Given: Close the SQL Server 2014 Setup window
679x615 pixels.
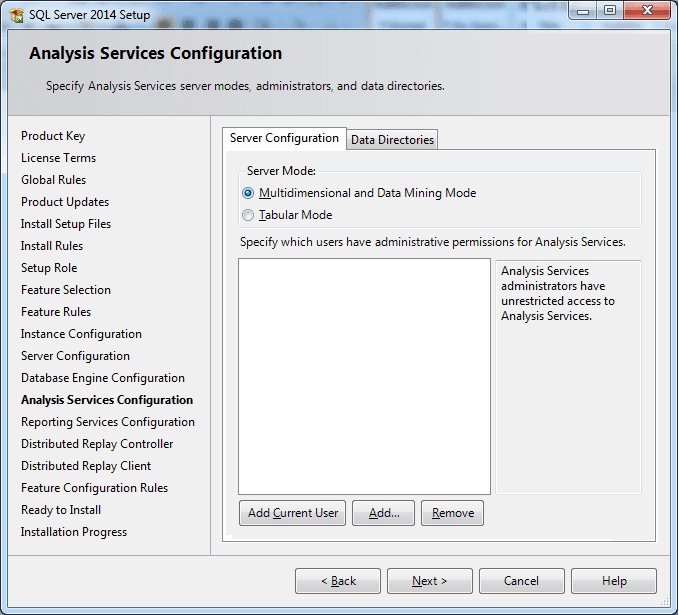Looking at the screenshot, I should [647, 11].
